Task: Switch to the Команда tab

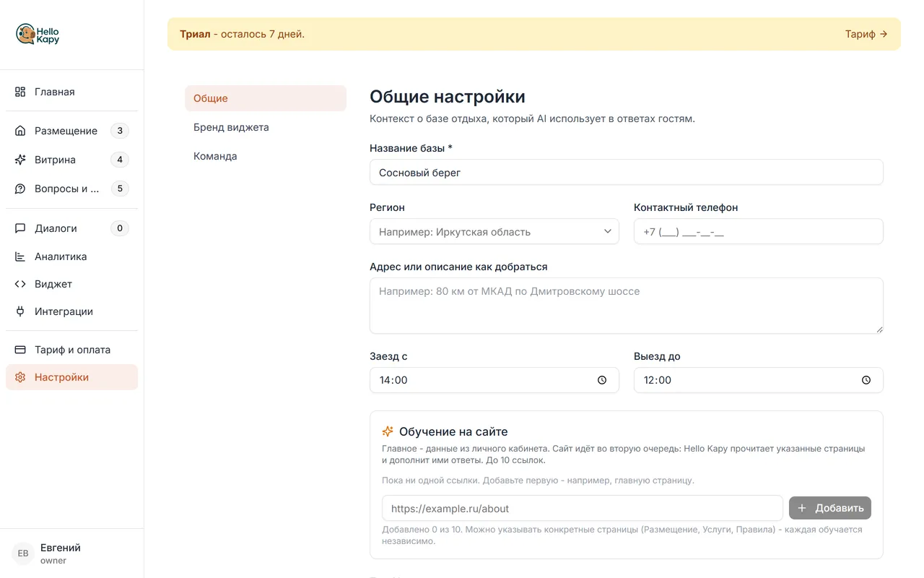Action: [266, 156]
